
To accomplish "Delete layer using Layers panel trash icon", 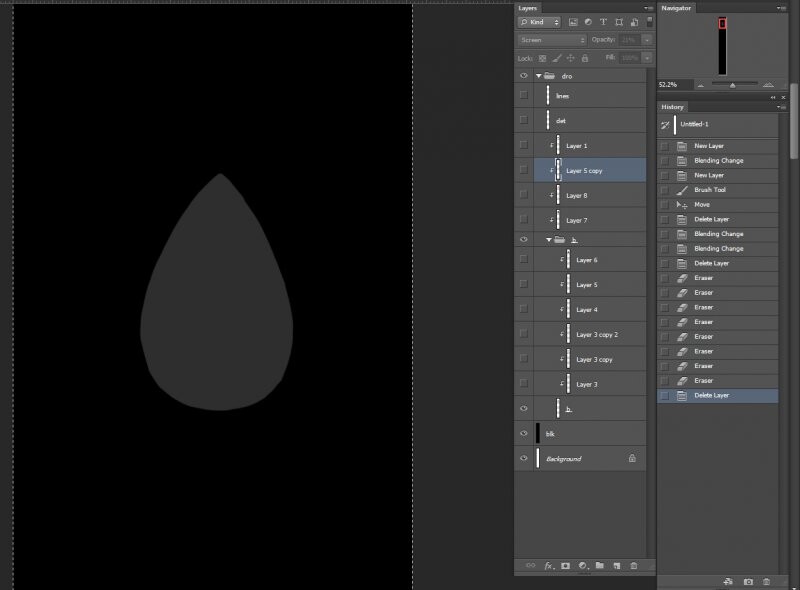I will (633, 566).
